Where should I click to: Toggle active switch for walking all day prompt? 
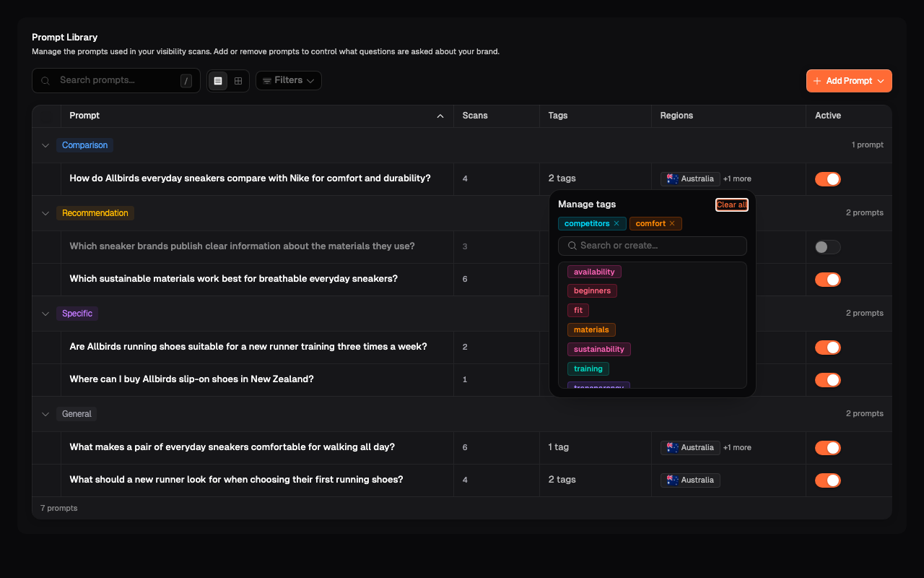tap(828, 448)
